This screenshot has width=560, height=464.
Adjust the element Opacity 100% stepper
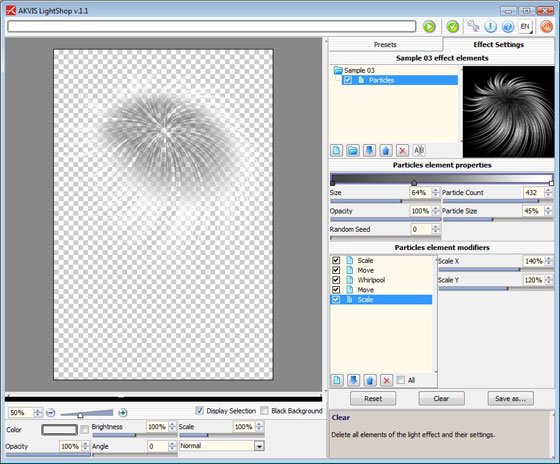[435, 211]
